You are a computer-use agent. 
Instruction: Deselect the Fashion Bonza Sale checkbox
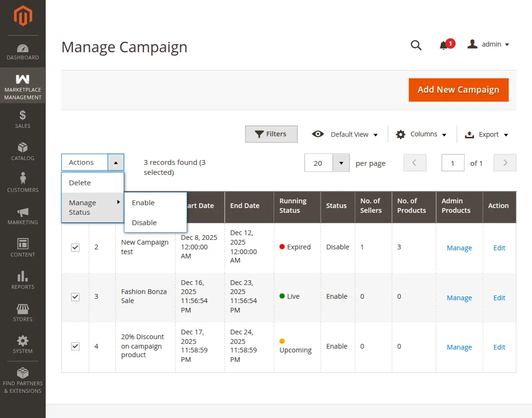[75, 297]
